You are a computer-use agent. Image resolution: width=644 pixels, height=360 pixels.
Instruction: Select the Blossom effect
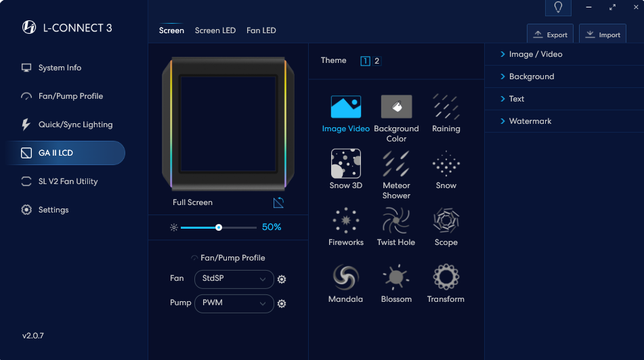[x=396, y=277]
